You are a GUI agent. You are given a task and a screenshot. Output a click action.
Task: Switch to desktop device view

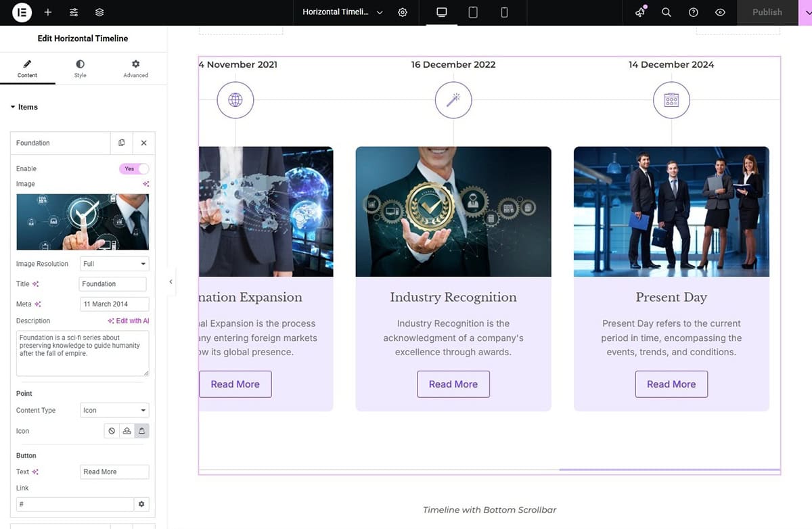442,12
